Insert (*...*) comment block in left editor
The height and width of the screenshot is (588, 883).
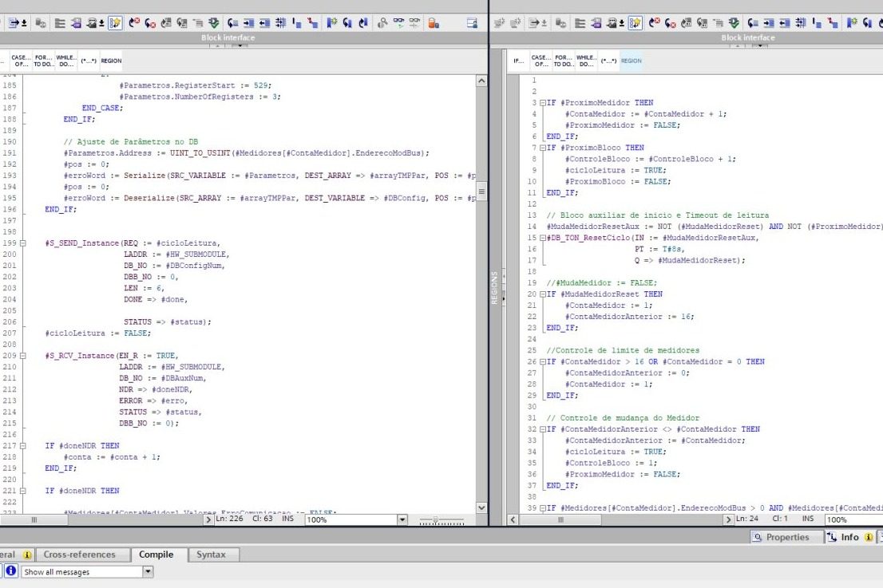click(89, 61)
